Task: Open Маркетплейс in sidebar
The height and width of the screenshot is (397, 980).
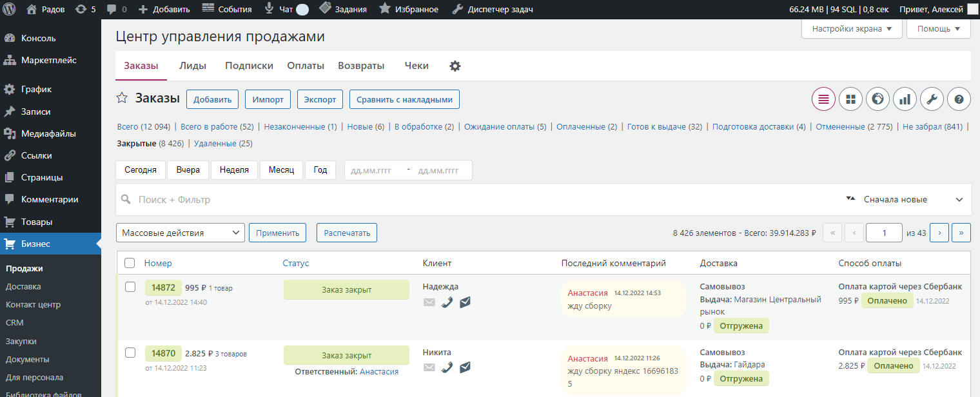Action: 50,60
